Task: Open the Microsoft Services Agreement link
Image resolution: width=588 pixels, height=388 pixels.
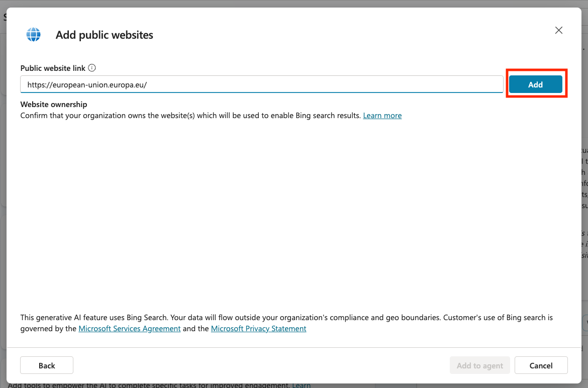Action: [x=129, y=328]
